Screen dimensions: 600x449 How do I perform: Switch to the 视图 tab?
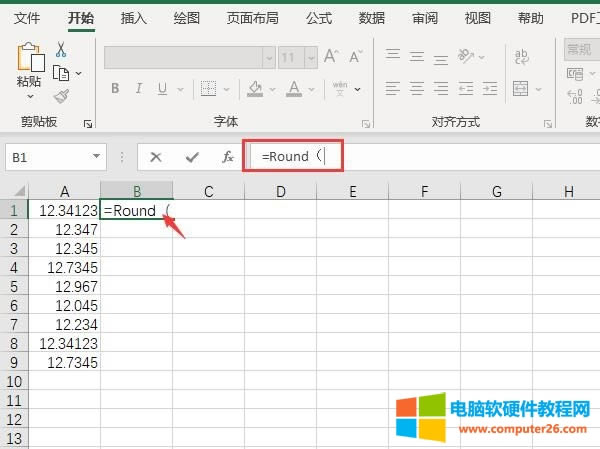point(478,18)
